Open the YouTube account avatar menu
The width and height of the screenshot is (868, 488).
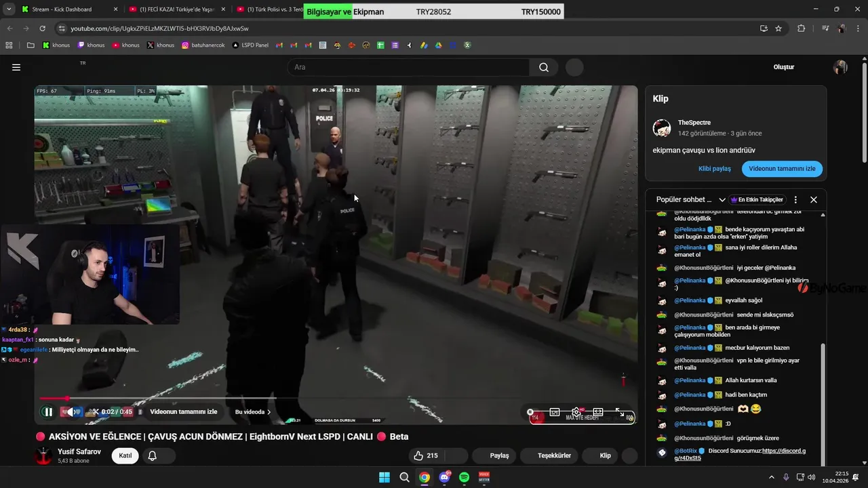click(840, 67)
